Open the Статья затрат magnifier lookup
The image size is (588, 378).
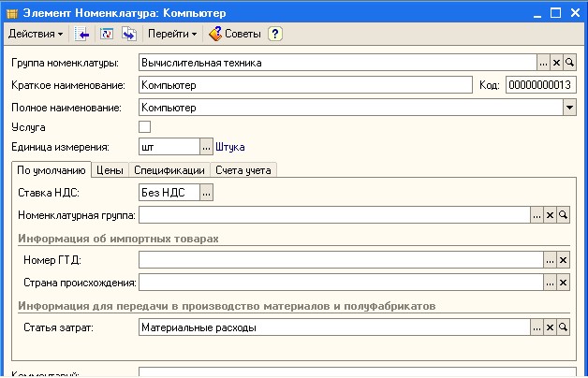(x=563, y=327)
